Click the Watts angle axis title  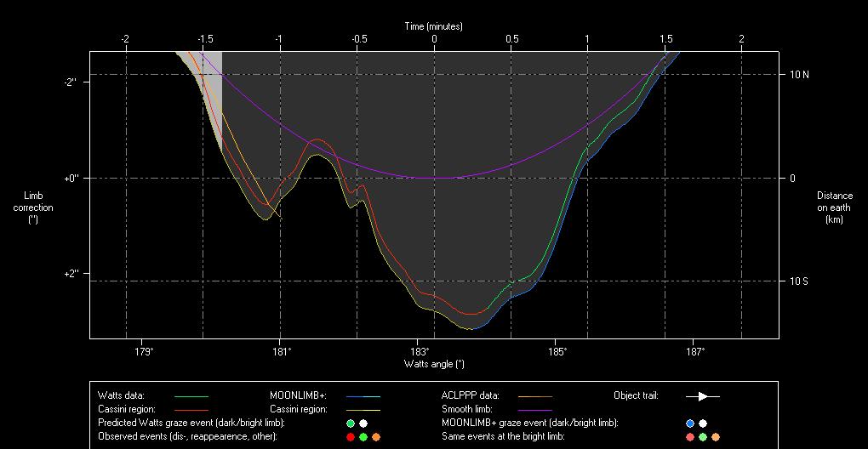[434, 364]
